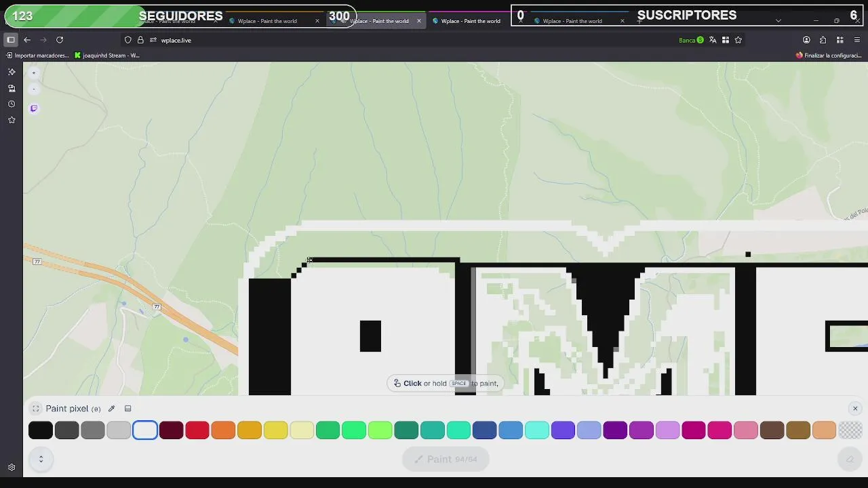The height and width of the screenshot is (488, 868).
Task: Pick the gold color swatch
Action: [x=250, y=430]
